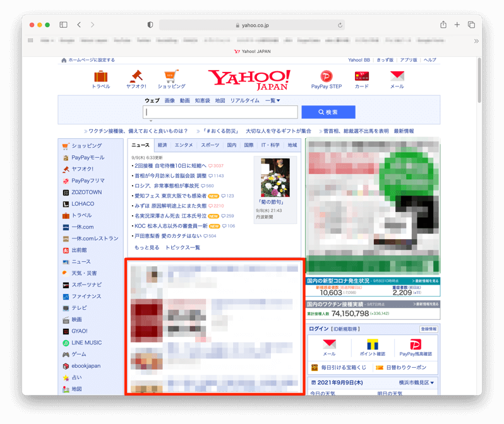Switch to the エンタメ news tab

[x=184, y=145]
